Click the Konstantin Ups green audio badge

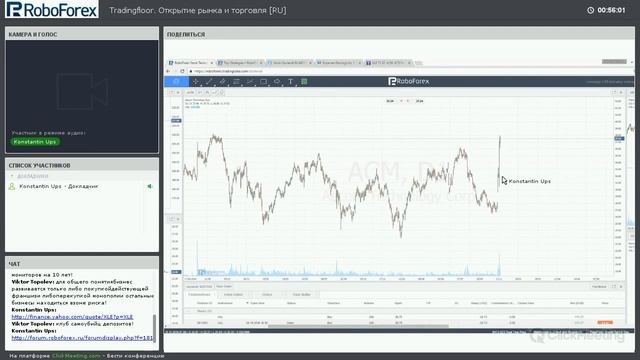[35, 142]
